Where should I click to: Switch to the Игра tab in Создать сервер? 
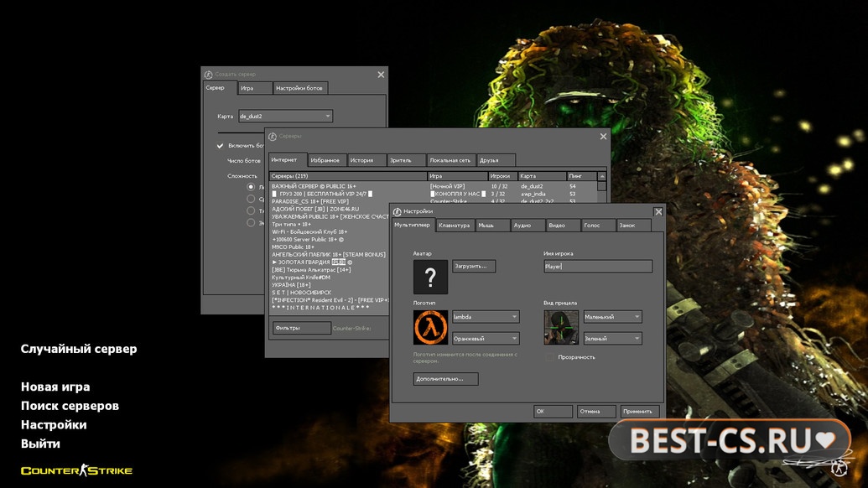coord(255,88)
